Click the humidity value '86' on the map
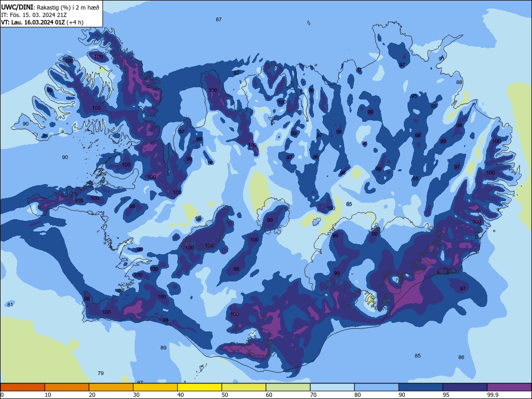Image resolution: width=532 pixels, height=399 pixels. (x=461, y=357)
